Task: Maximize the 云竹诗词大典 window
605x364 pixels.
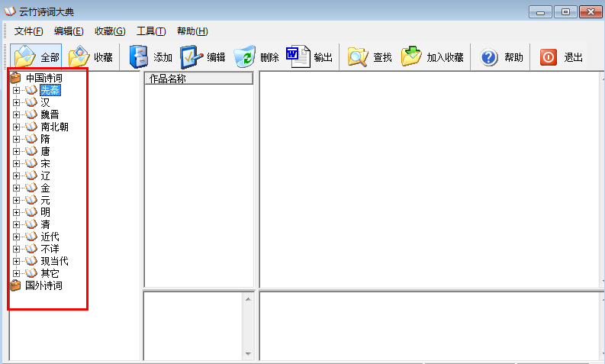Action: point(565,12)
